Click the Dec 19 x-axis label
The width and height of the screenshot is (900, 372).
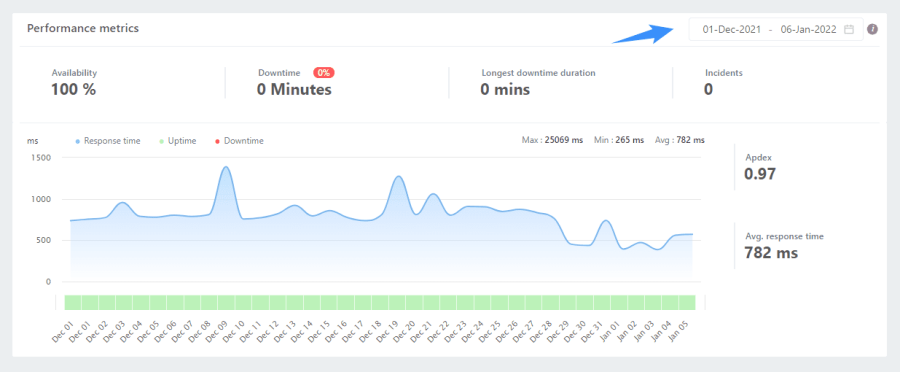[386, 331]
